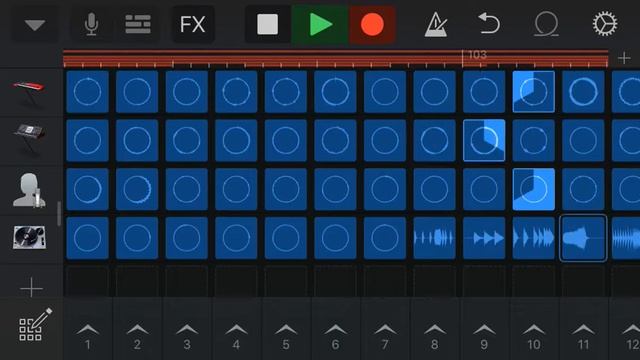Image resolution: width=640 pixels, height=360 pixels.
Task: Tap the keyboard-row loop cell in column 1
Action: [x=87, y=91]
